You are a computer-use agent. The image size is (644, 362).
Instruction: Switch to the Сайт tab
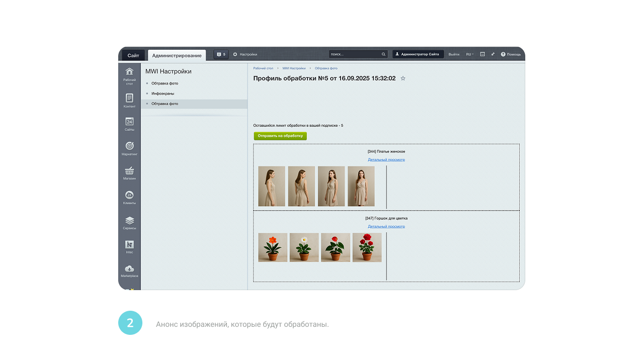(133, 55)
